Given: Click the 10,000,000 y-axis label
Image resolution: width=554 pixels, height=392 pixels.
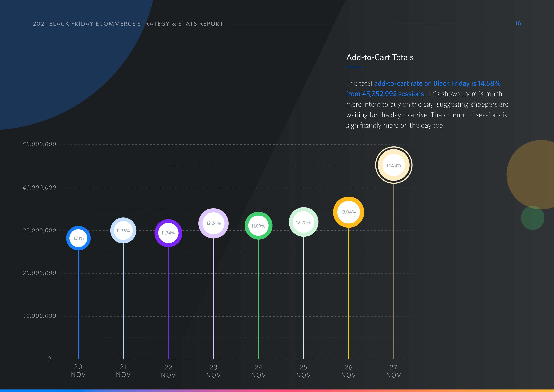Looking at the screenshot, I should coord(40,316).
